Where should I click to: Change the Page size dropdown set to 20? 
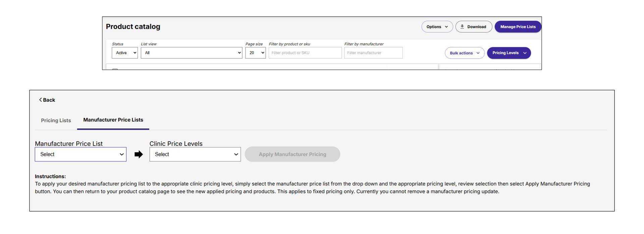click(256, 53)
